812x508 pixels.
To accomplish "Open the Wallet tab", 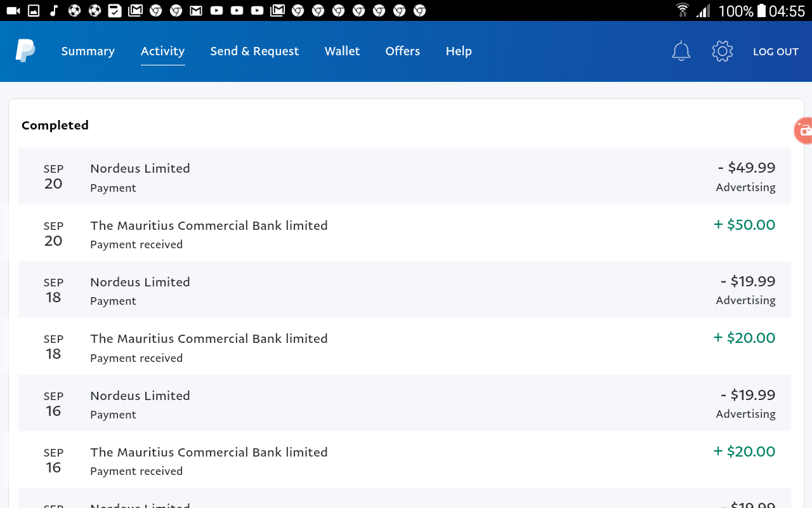I will click(x=342, y=51).
